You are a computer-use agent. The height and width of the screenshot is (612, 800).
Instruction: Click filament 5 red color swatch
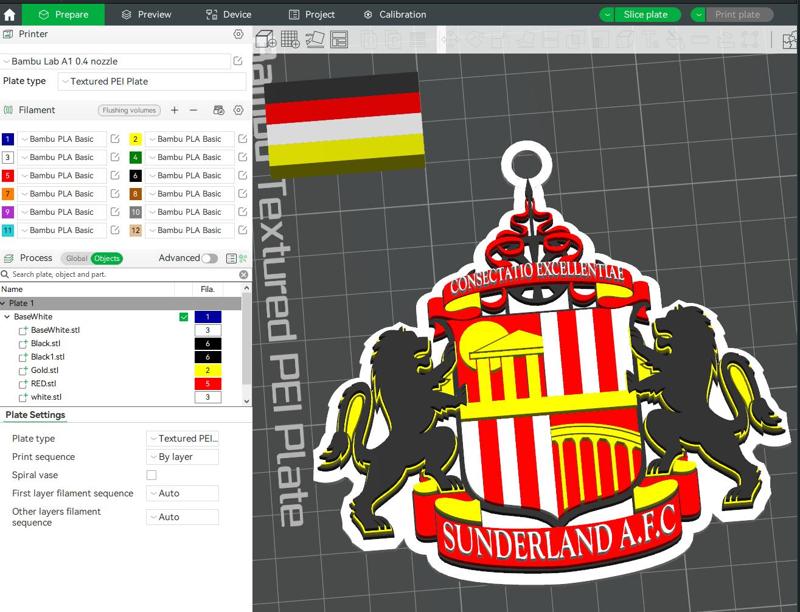click(x=8, y=176)
